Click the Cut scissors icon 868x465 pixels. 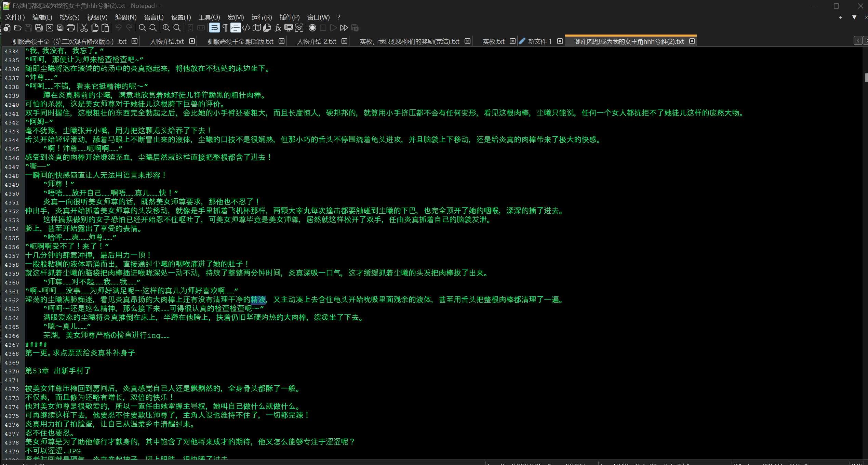[84, 28]
